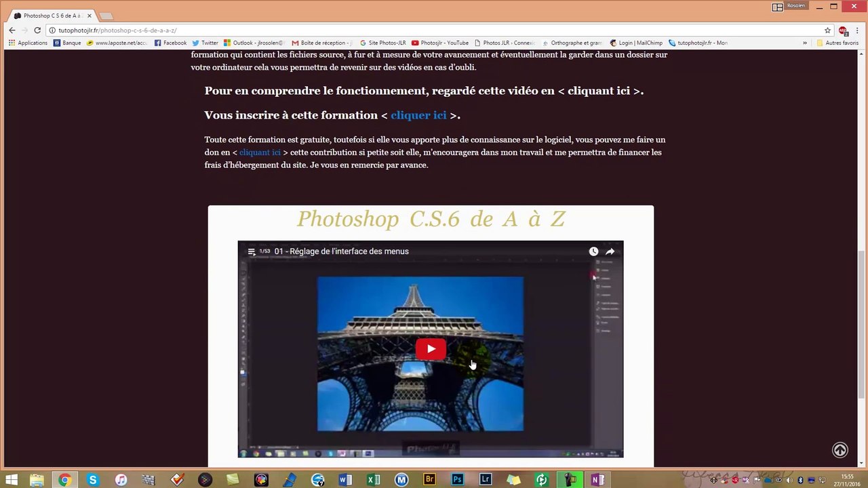The image size is (868, 488).
Task: Open the laposte.net bookmark
Action: click(x=117, y=43)
